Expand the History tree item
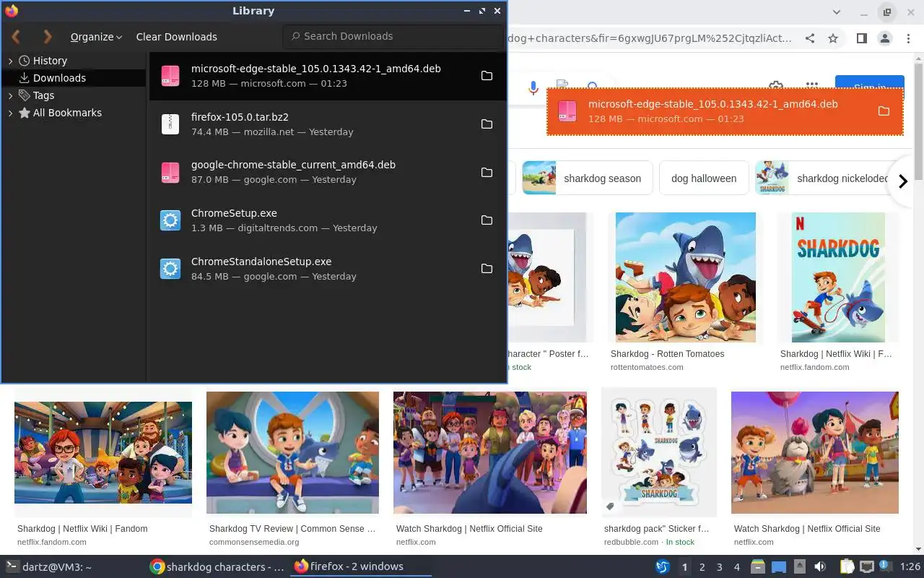 (x=10, y=61)
